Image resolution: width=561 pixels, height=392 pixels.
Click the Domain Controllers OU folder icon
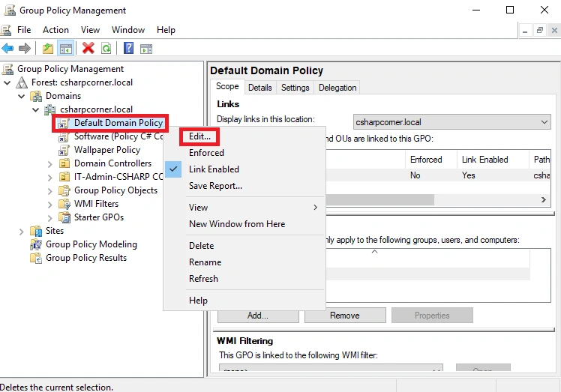[x=64, y=163]
